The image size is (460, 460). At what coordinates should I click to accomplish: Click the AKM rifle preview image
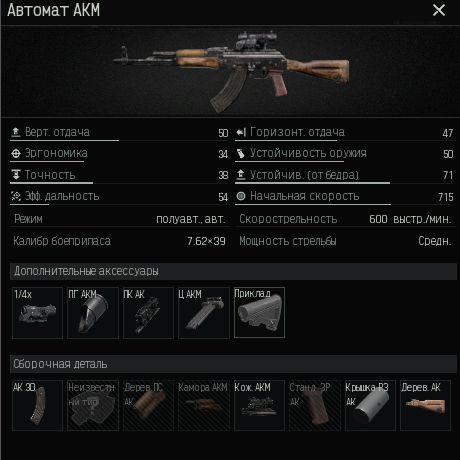231,72
